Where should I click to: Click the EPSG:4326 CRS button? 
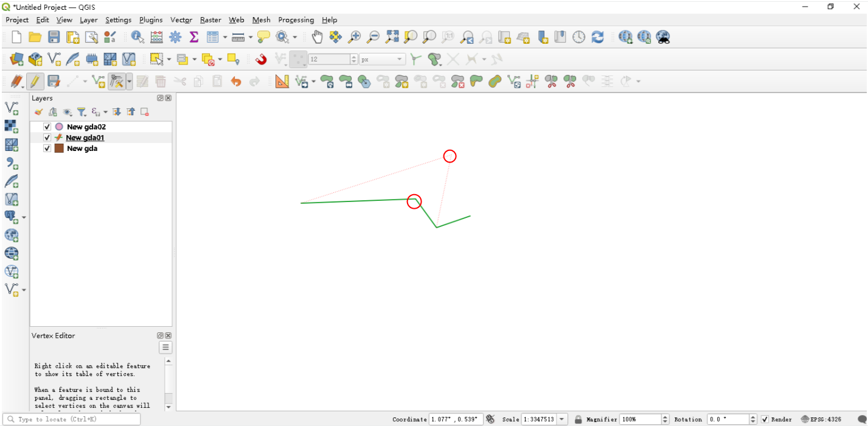[822, 419]
